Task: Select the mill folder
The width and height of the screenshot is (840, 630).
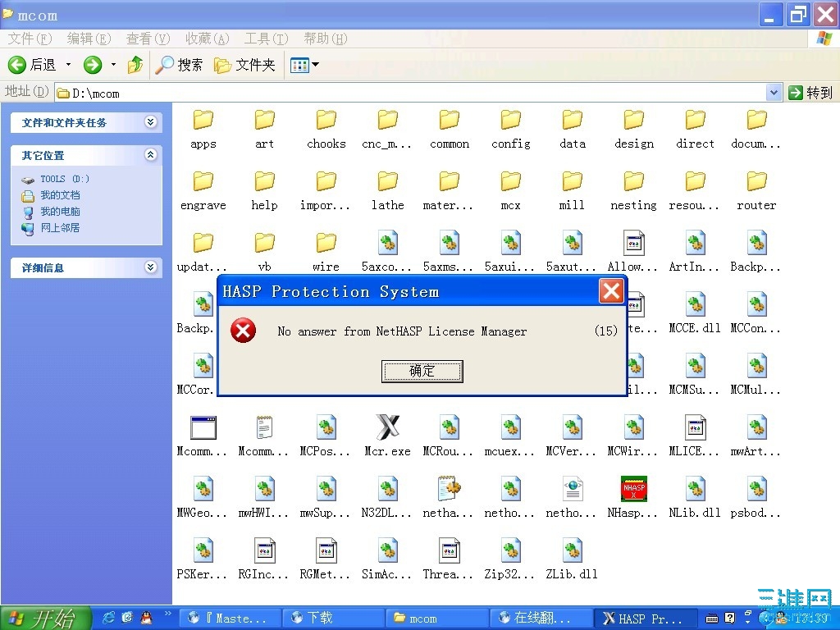Action: pyautogui.click(x=572, y=181)
